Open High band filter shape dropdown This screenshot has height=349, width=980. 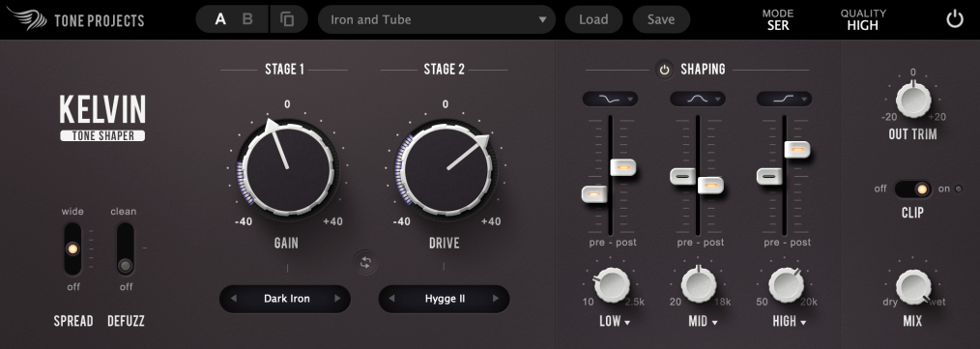coord(785,99)
